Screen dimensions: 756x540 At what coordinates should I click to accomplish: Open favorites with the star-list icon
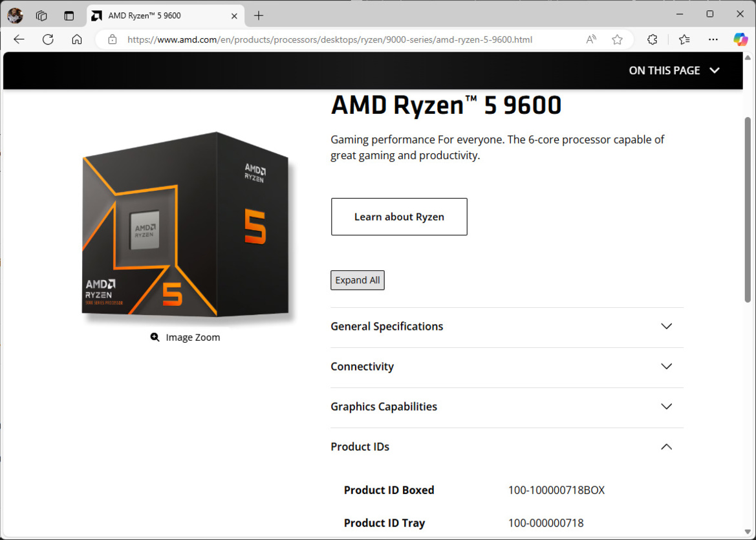point(684,39)
